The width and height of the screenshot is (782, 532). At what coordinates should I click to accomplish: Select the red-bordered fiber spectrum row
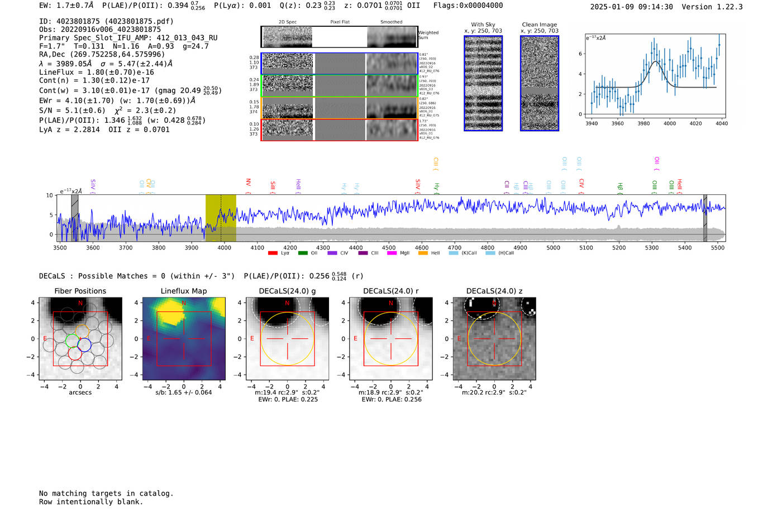point(339,130)
